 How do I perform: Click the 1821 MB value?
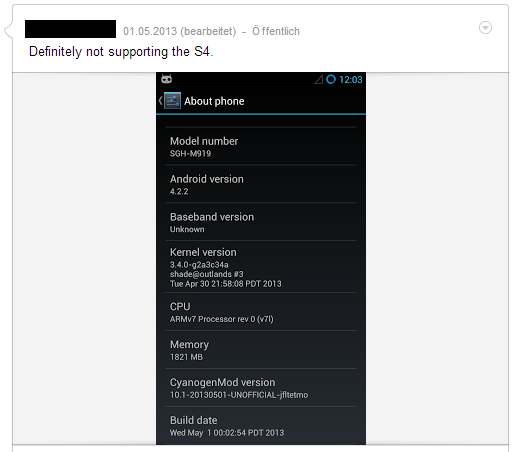186,357
